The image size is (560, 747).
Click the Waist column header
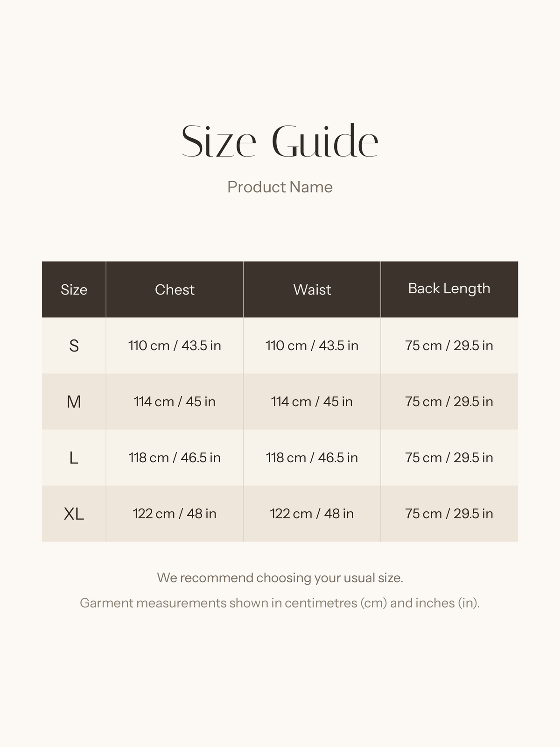coord(312,289)
